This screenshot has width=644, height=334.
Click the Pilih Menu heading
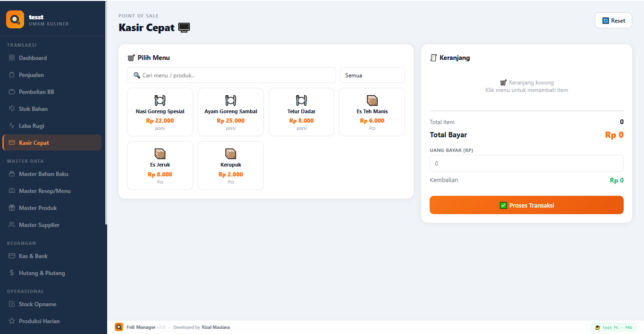149,58
